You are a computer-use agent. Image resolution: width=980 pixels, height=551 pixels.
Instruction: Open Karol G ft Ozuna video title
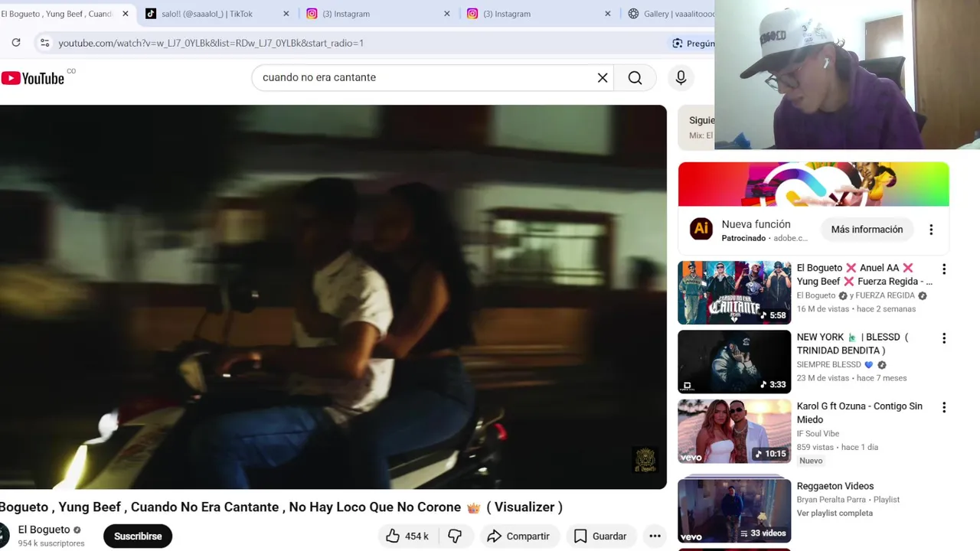coord(859,413)
